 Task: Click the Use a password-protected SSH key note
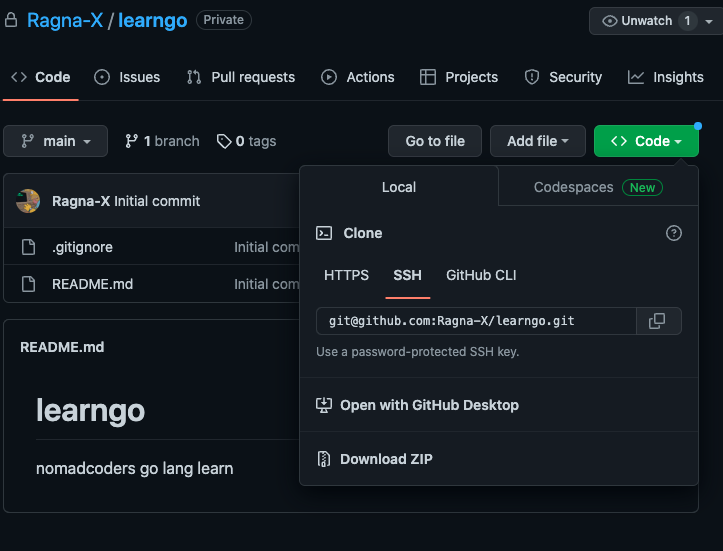(417, 352)
